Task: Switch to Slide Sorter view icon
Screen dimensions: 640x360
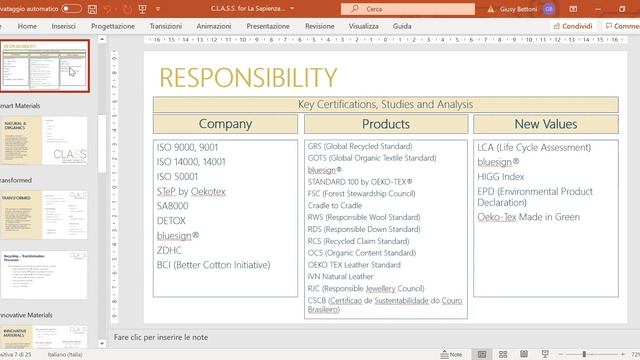Action: click(503, 354)
